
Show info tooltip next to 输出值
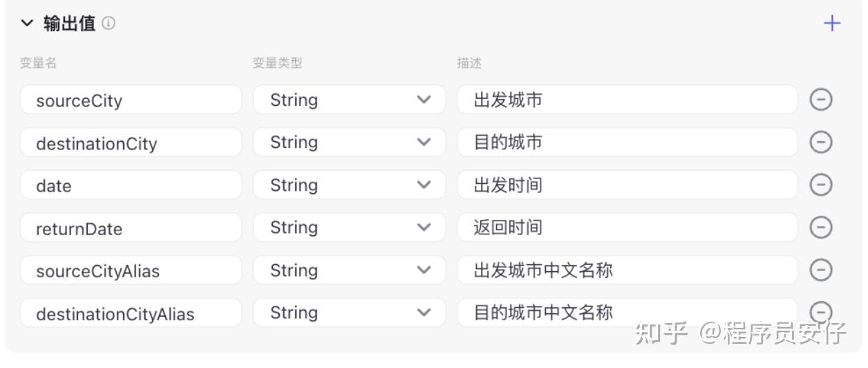tap(109, 24)
